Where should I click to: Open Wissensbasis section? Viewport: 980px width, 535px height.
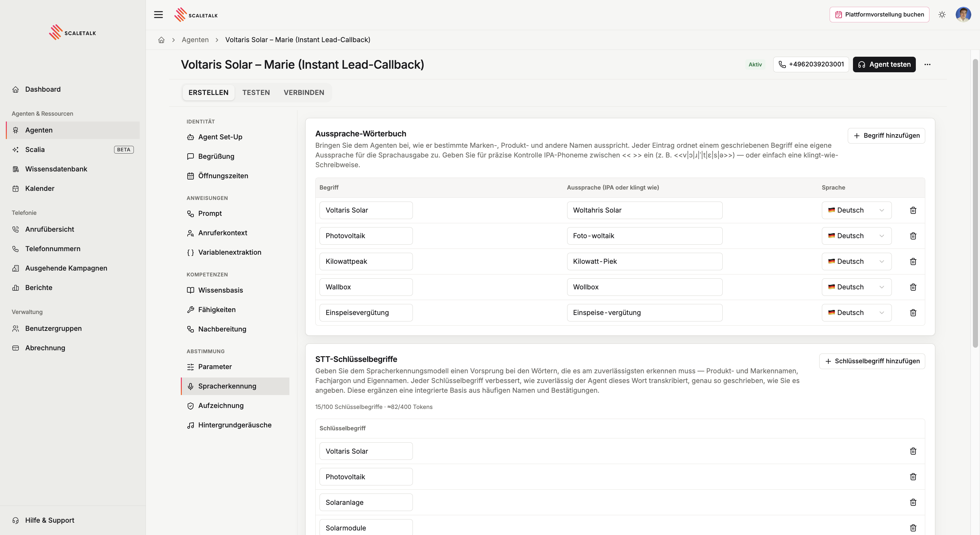235,290
